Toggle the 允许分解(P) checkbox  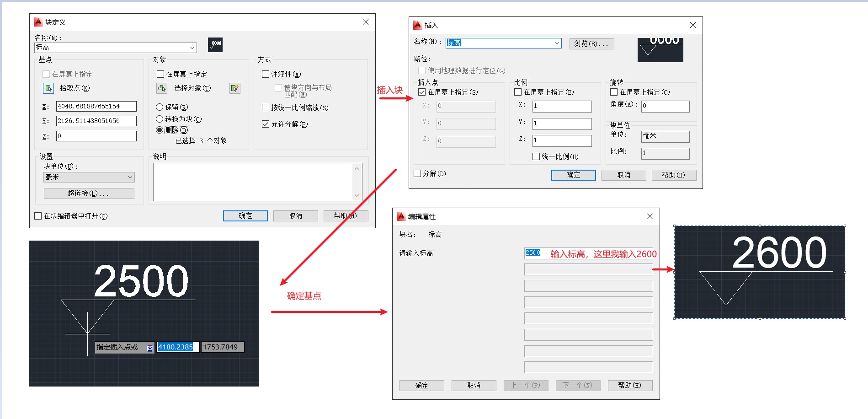click(x=266, y=124)
